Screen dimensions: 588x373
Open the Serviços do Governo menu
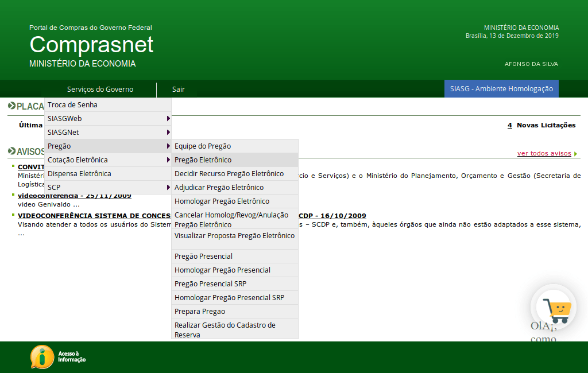(100, 89)
